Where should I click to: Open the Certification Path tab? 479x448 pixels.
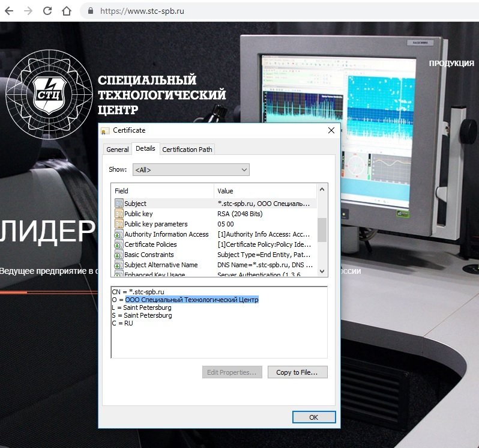[x=187, y=150]
